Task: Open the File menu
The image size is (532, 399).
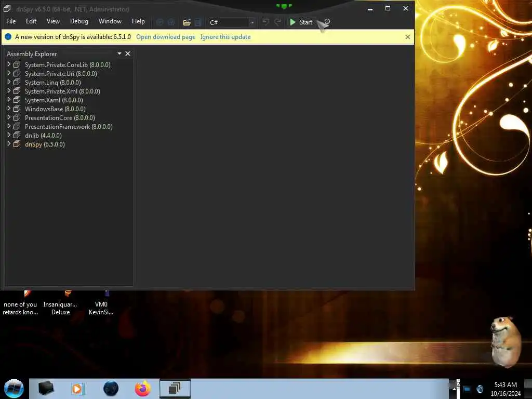Action: 11,21
